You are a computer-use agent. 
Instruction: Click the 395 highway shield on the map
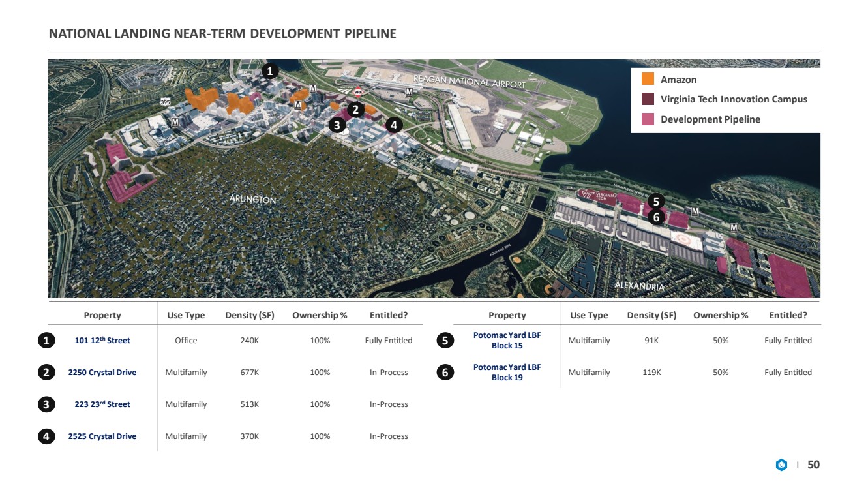[x=166, y=102]
